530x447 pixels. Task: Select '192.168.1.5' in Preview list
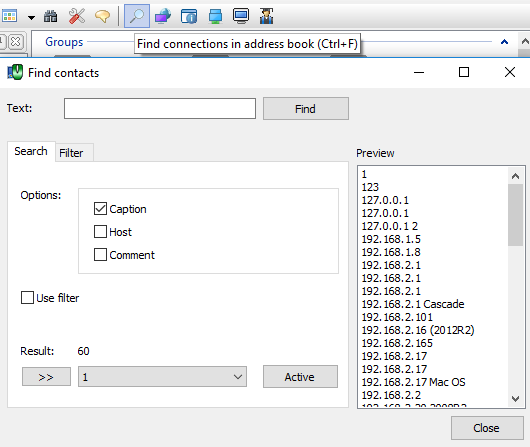coord(391,239)
